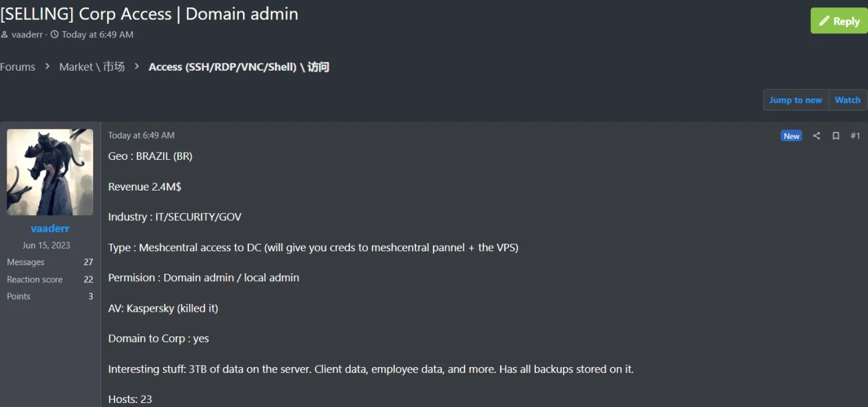Open vaaderr profile from post sidebar
868x407 pixels.
point(50,228)
